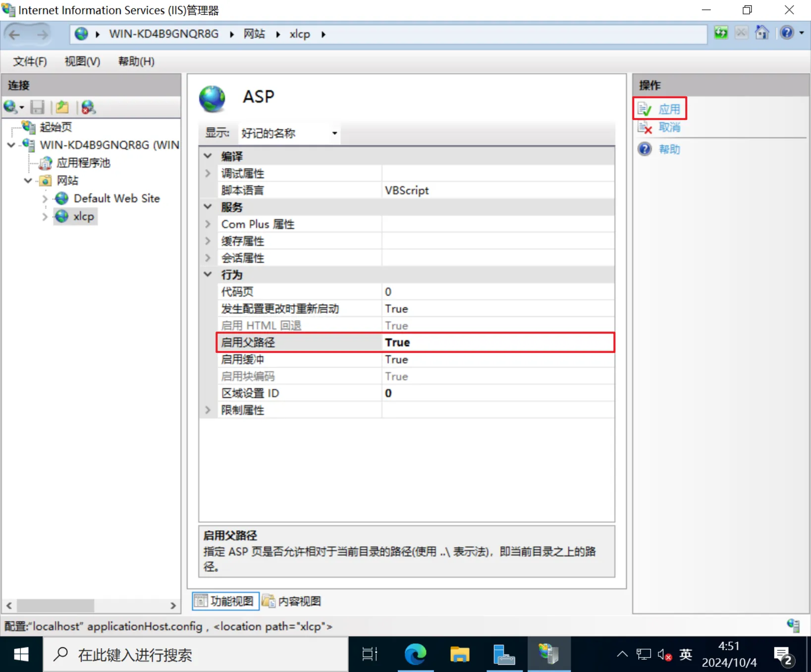Open the File menu
This screenshot has width=811, height=672.
(x=30, y=61)
